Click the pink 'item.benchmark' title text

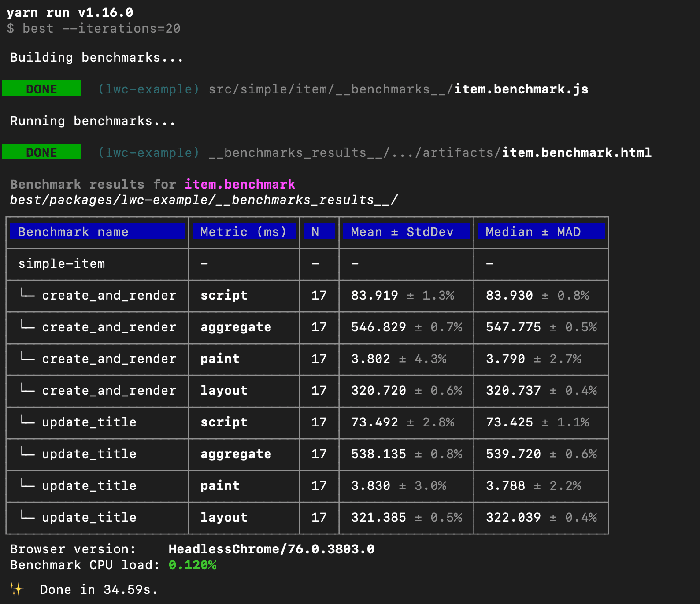pos(240,184)
